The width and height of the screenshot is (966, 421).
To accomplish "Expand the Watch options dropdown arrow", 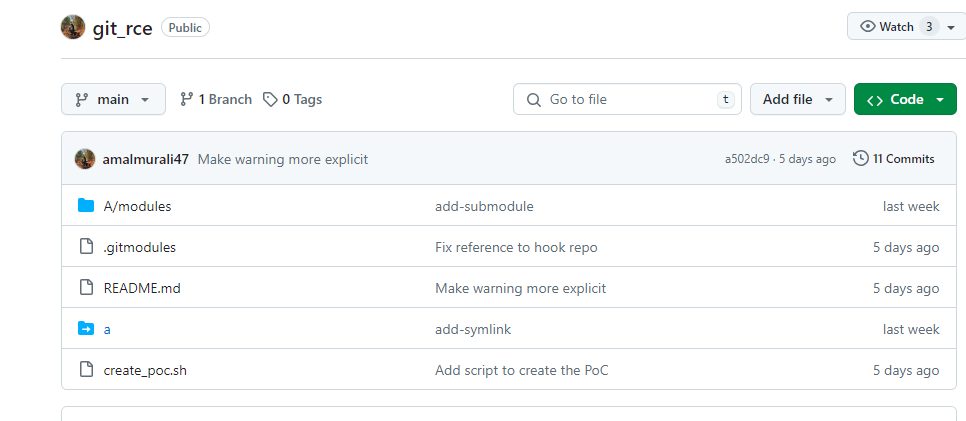I will click(950, 27).
